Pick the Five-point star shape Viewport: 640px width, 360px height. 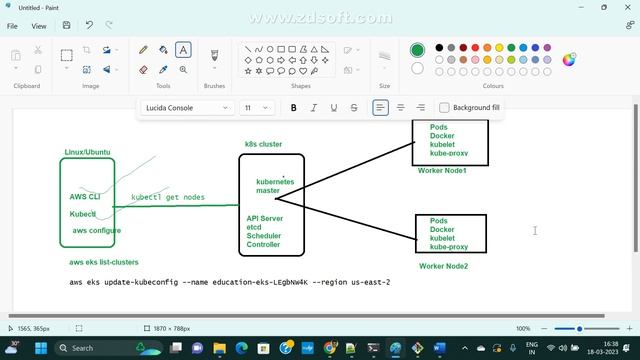click(x=248, y=71)
